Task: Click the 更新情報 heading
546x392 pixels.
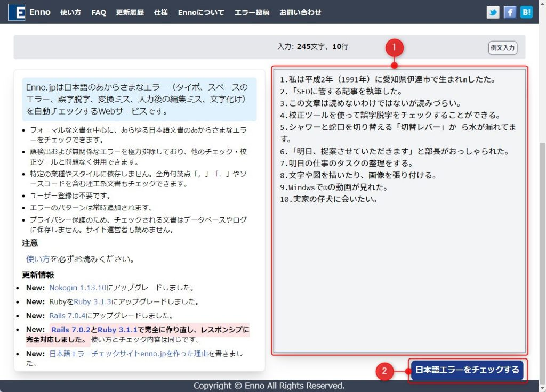Action: (38, 275)
